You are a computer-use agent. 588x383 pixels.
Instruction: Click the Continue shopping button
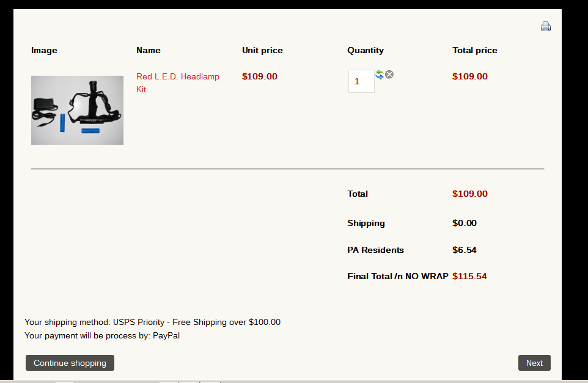coord(70,363)
